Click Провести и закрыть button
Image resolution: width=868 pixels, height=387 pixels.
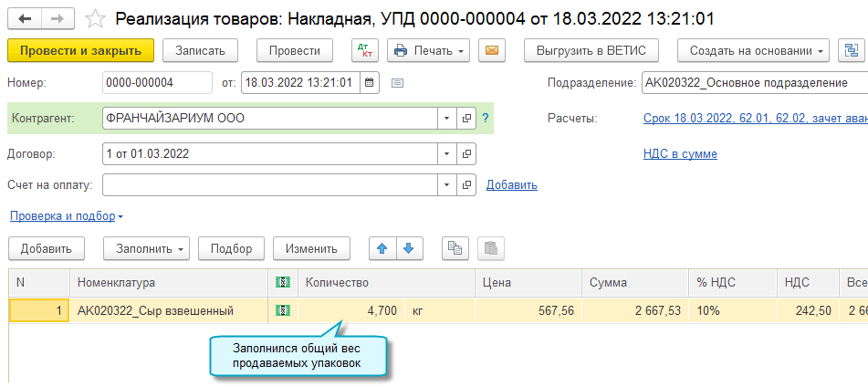click(x=81, y=50)
